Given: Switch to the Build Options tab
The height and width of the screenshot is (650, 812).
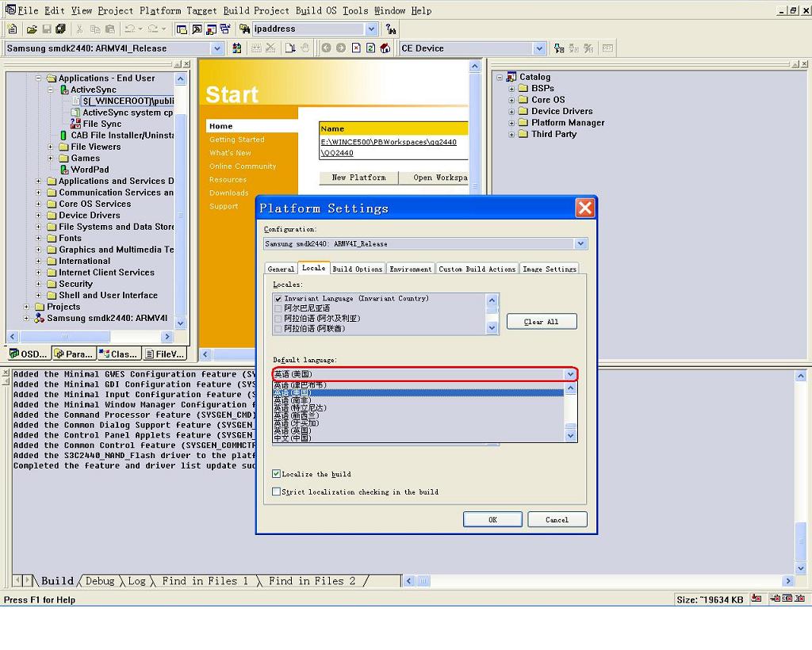Looking at the screenshot, I should click(357, 269).
